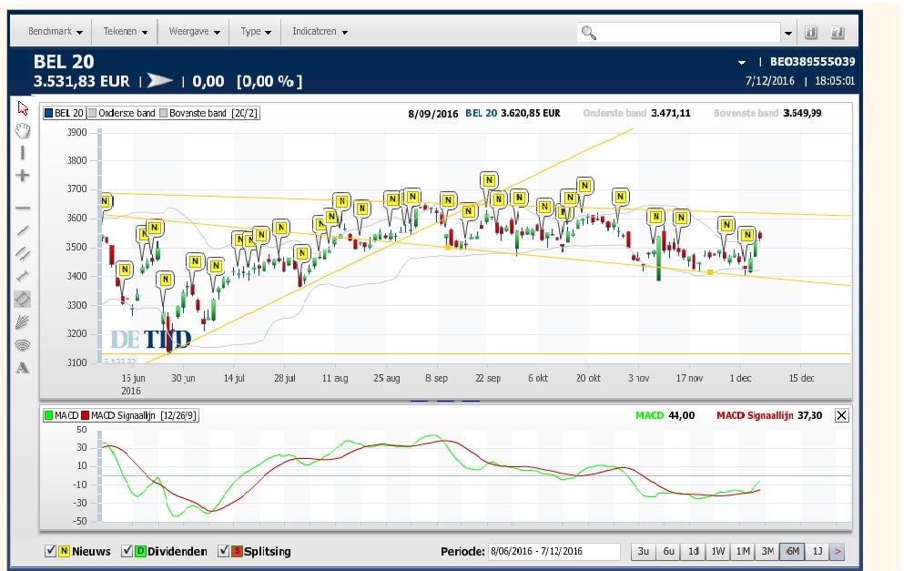Select the crosshair plus drawing tool
924x571 pixels.
point(23,175)
